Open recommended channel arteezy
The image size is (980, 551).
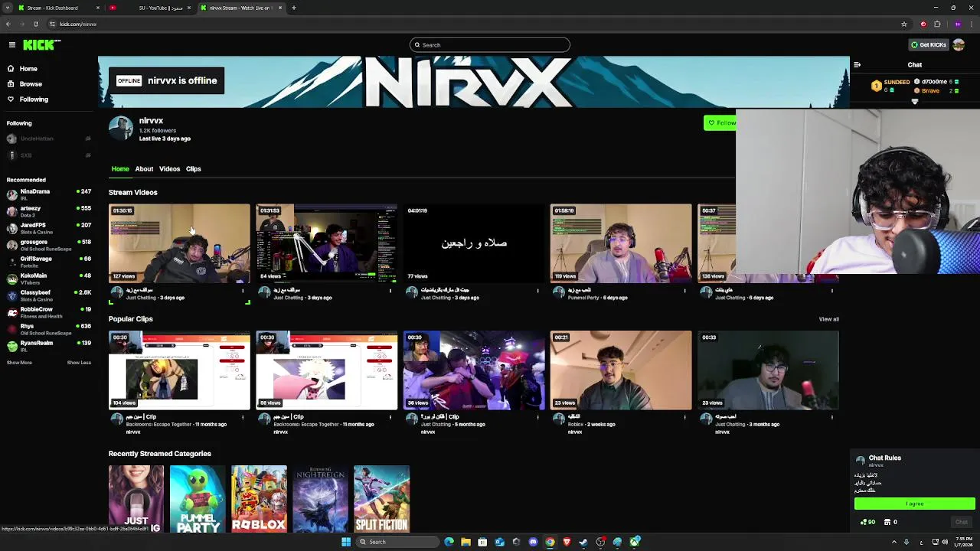coord(49,211)
